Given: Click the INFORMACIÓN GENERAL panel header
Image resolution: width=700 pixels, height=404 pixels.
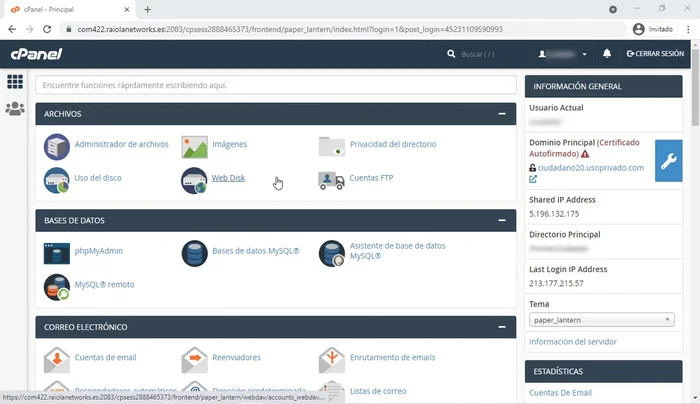Looking at the screenshot, I should (x=604, y=86).
